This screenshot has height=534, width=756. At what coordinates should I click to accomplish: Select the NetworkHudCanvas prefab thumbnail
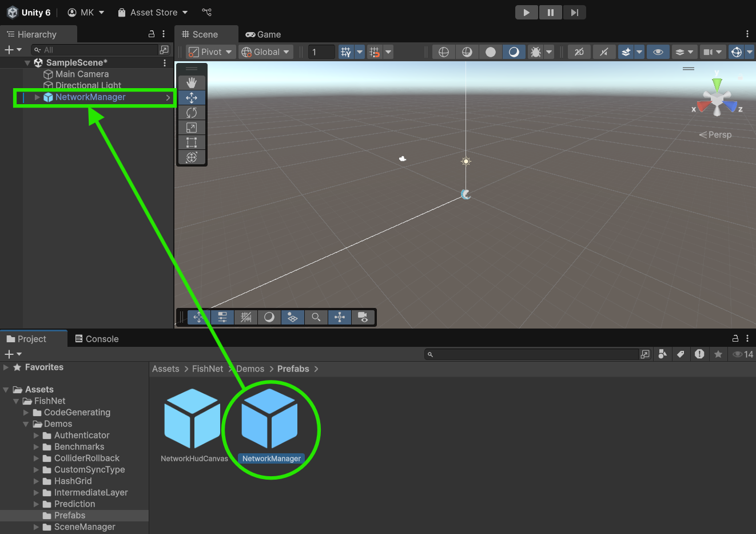tap(193, 418)
